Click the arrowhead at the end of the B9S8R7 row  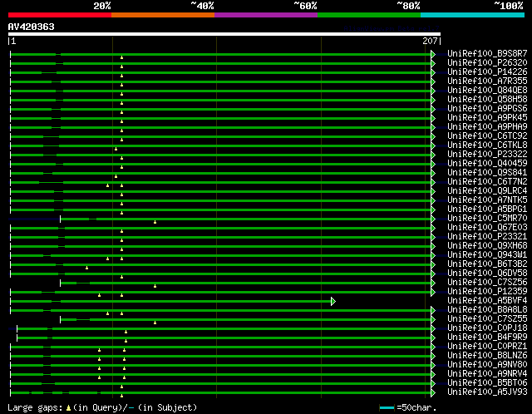point(432,54)
